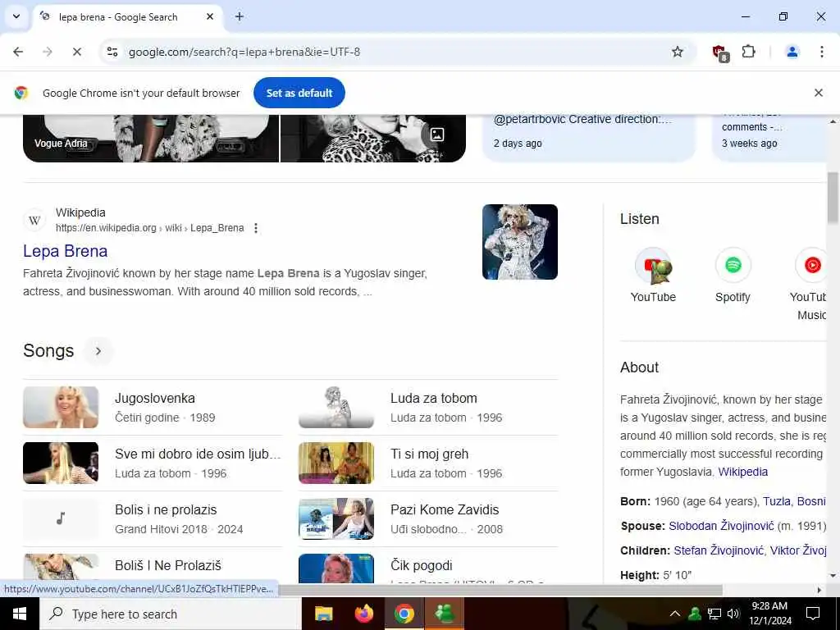Open the notification center icon
The image size is (840, 630).
813,614
